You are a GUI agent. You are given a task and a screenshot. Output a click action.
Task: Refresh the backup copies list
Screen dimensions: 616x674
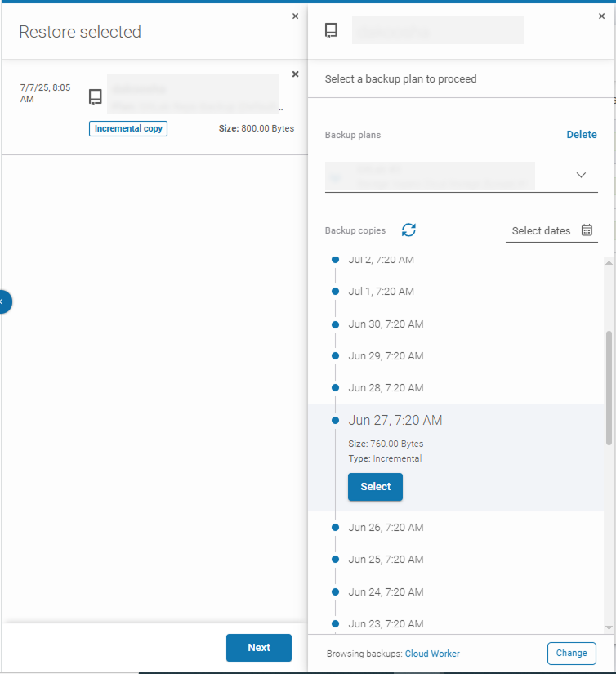408,230
